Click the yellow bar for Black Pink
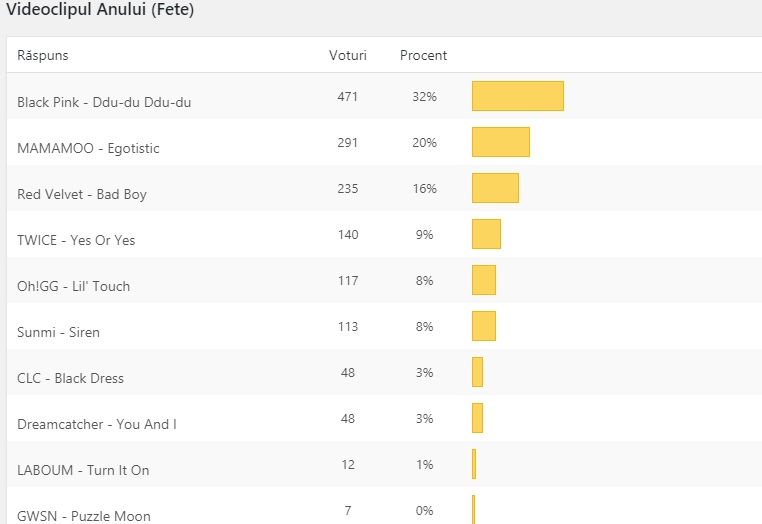The width and height of the screenshot is (762, 524). tap(518, 96)
